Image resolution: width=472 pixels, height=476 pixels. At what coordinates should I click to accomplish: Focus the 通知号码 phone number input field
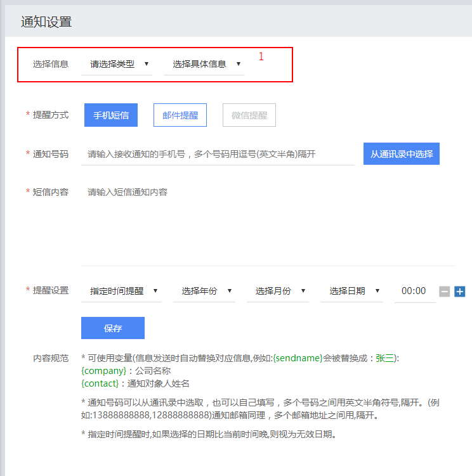218,154
